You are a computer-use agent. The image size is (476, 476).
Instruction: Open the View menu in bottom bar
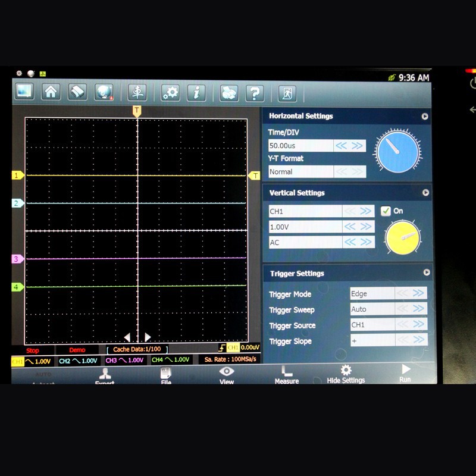click(227, 374)
